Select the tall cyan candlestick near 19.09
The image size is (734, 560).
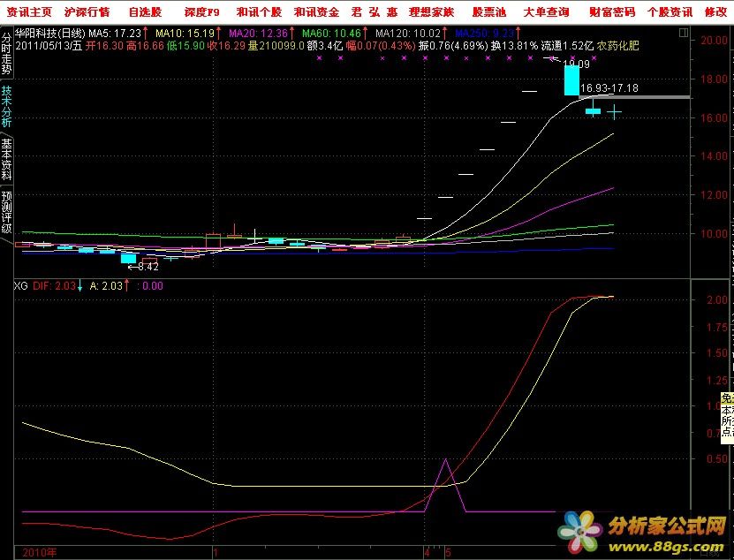tap(571, 80)
